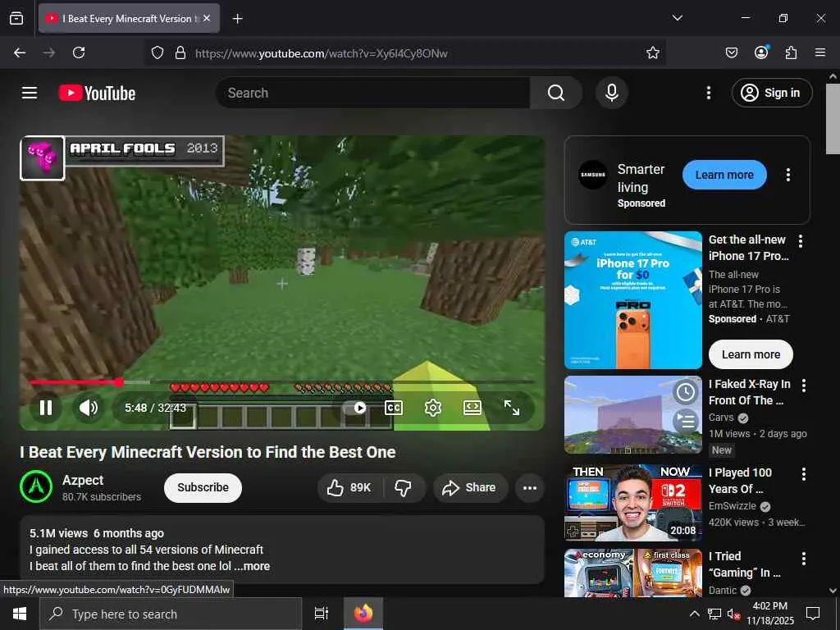The image size is (840, 630).
Task: Go back with the browser back arrow
Action: [x=20, y=52]
